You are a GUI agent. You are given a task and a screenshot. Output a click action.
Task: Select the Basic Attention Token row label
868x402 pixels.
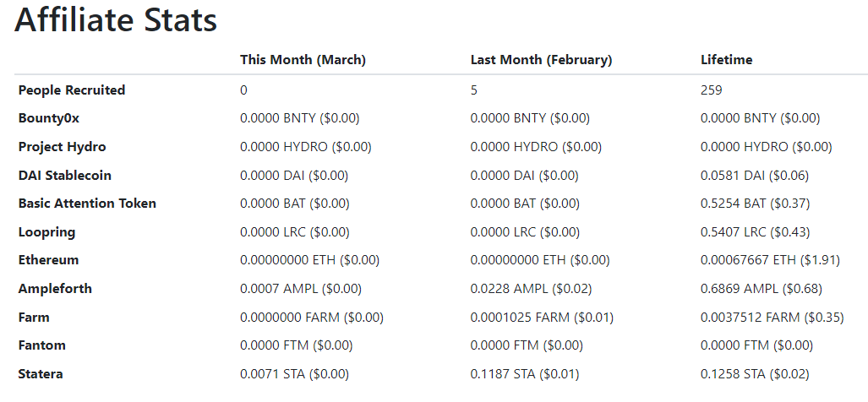[87, 204]
